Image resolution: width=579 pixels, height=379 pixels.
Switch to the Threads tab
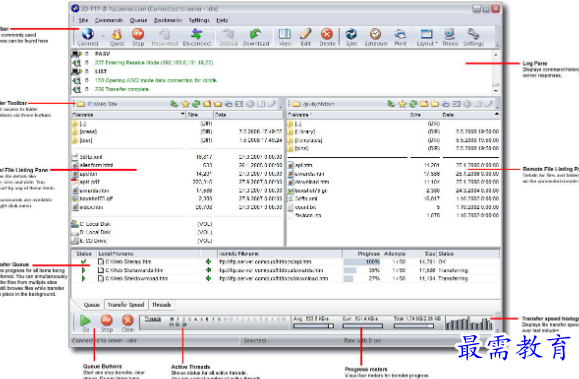[x=161, y=305]
